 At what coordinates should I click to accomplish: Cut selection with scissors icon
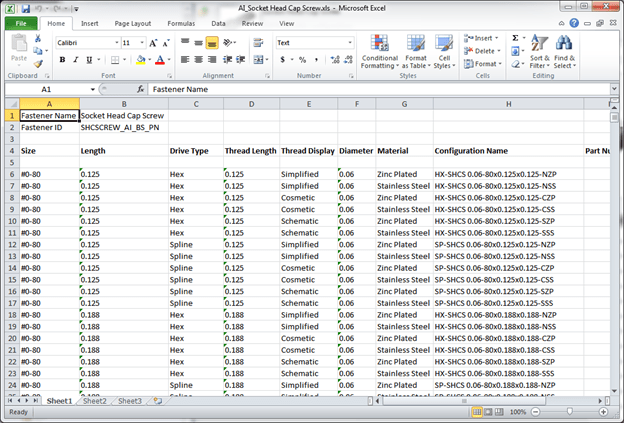(38, 38)
